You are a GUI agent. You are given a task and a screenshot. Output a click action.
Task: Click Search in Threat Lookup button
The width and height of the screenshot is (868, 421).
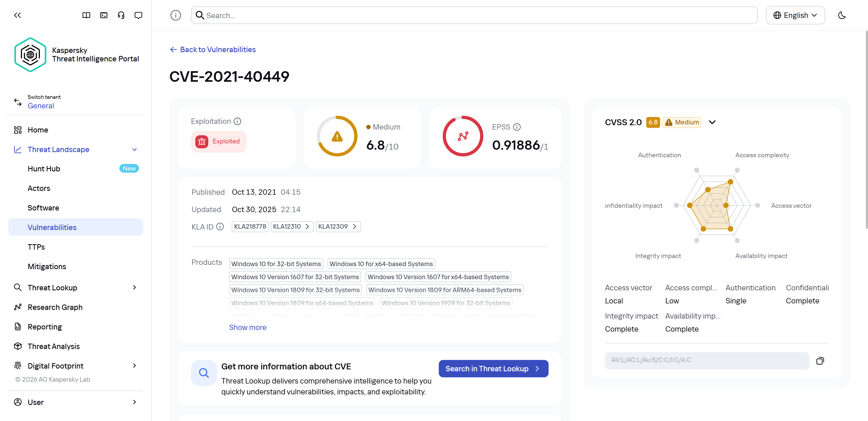[x=493, y=369]
